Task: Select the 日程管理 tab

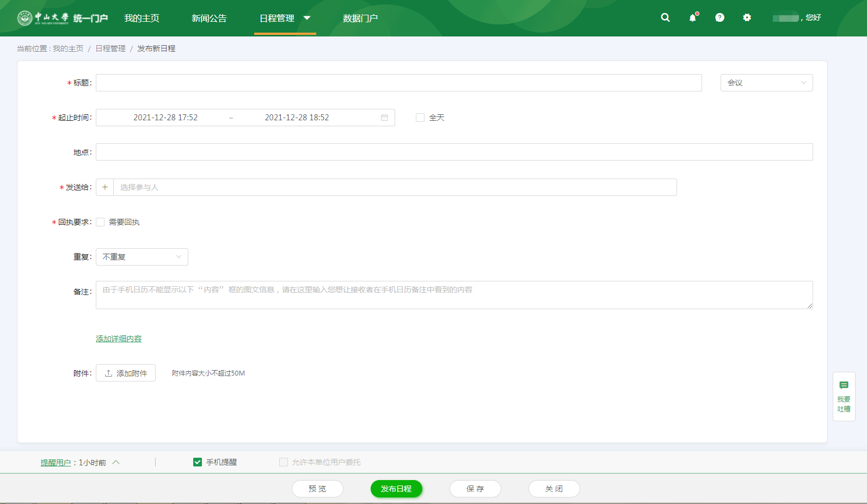Action: 277,18
